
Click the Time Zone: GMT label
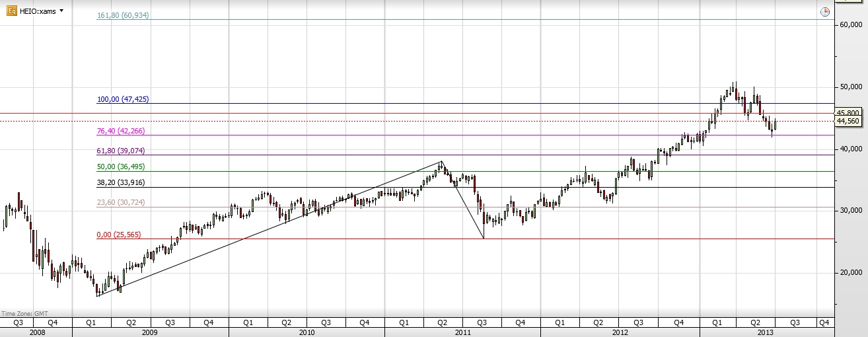coord(24,314)
